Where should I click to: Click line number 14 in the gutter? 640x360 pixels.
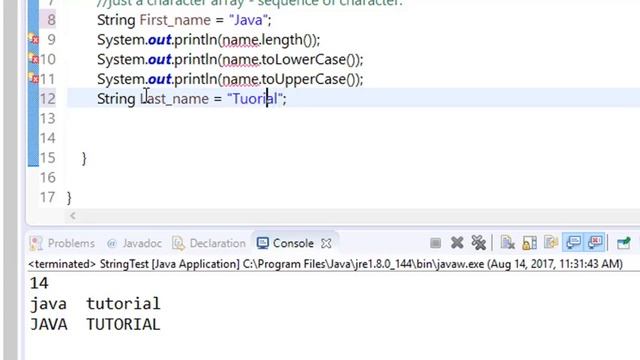tap(48, 138)
